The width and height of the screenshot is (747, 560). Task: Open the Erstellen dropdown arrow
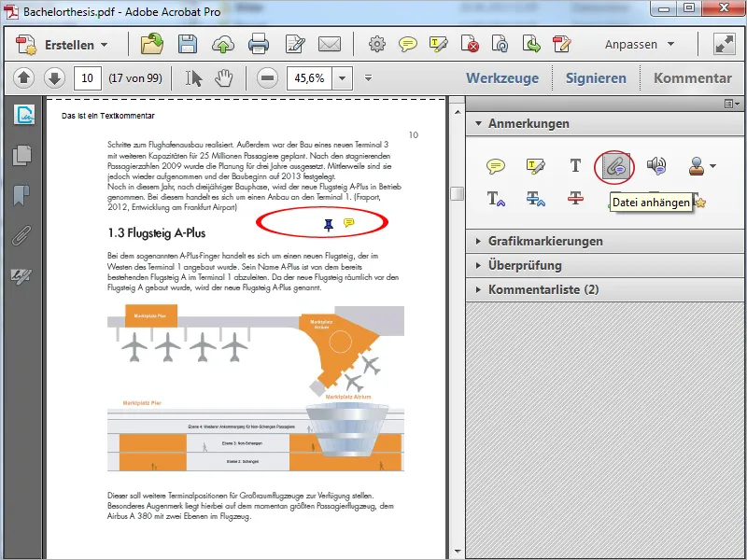click(x=105, y=45)
